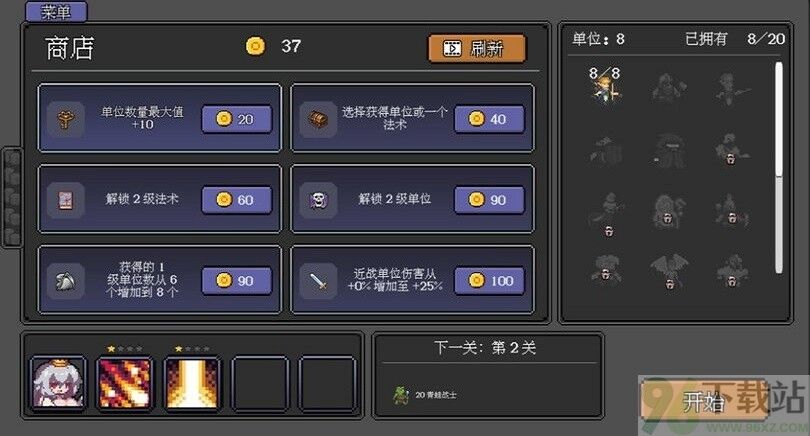Click the 开始 start button
The image size is (810, 436).
point(704,401)
